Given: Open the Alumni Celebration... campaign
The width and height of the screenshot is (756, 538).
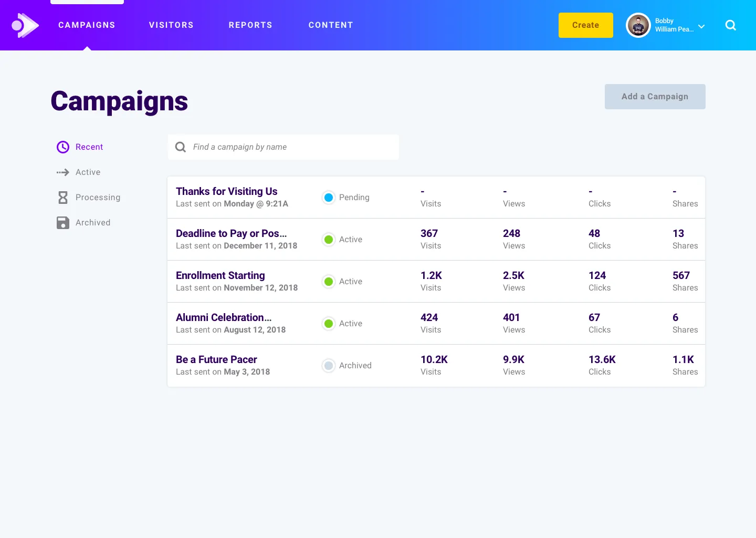Looking at the screenshot, I should [x=224, y=317].
